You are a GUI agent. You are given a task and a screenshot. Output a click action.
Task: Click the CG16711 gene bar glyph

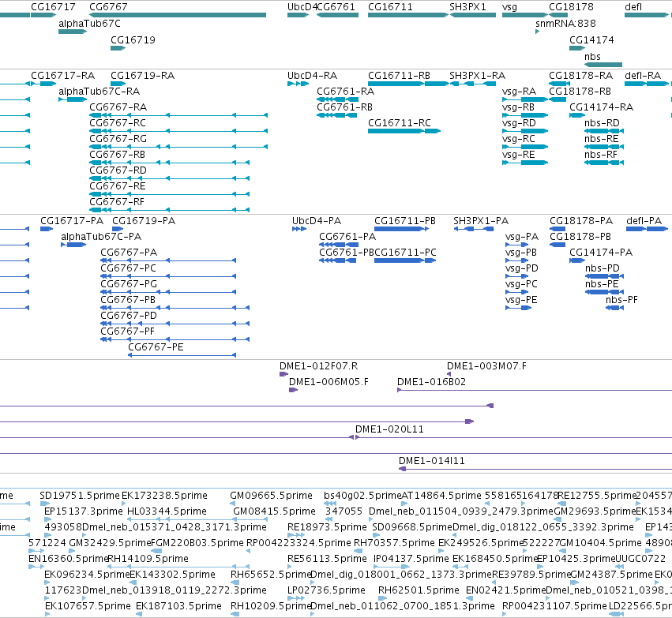click(408, 15)
